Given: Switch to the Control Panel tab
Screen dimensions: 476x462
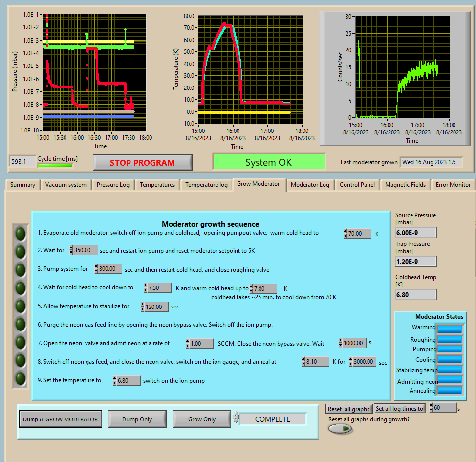Looking at the screenshot, I should click(357, 185).
